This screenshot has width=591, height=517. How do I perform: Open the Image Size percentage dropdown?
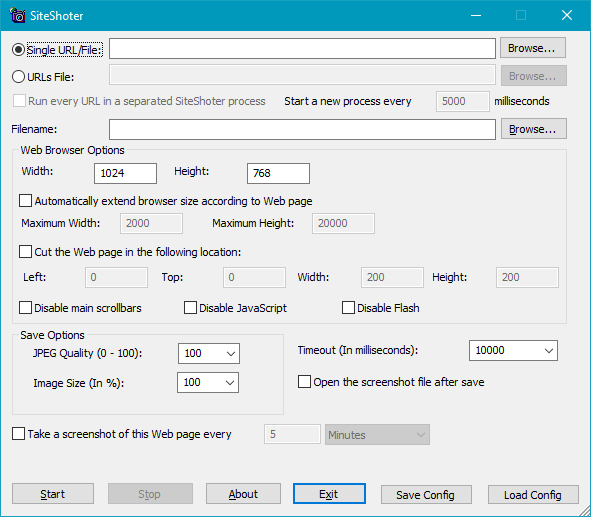tap(208, 382)
